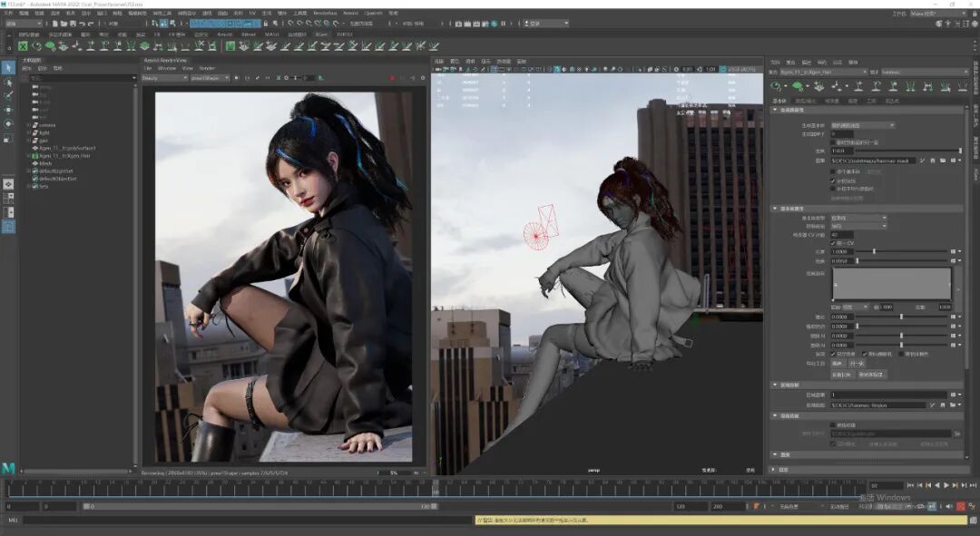
Task: Click the green X icon starting the XGen shelf
Action: click(23, 46)
